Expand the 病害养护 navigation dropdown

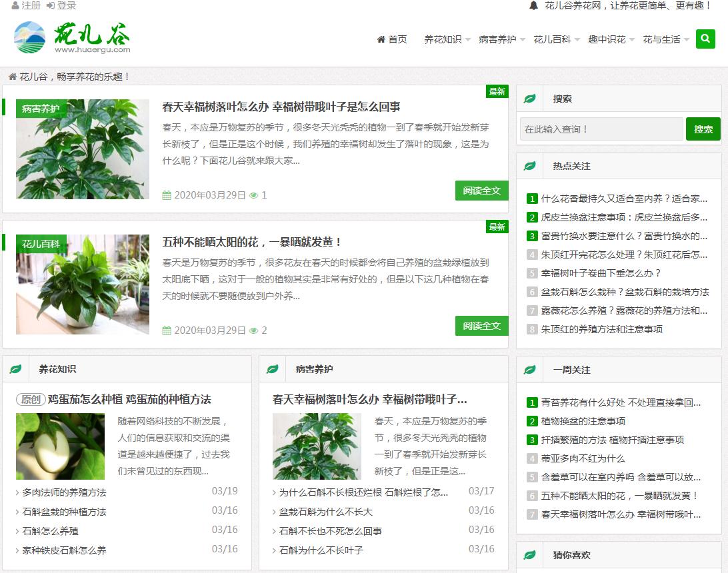point(499,39)
